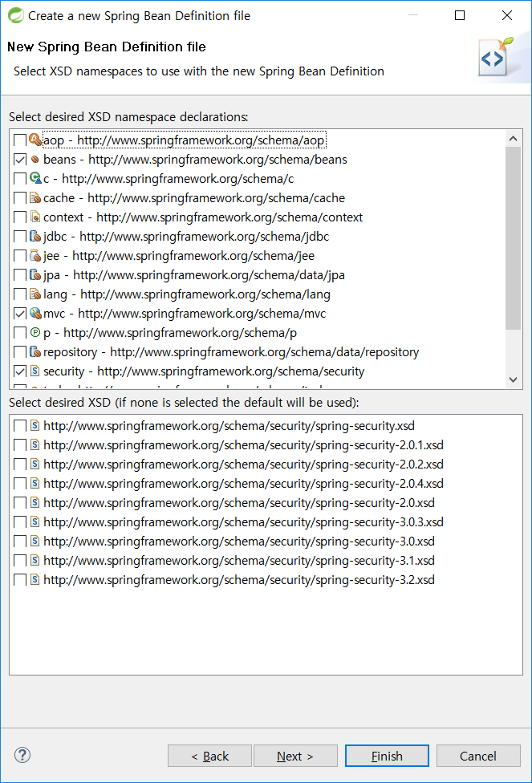Select the spring-security-2.0.1.xsd URL text
Screen dimensions: 532x783
click(x=243, y=445)
